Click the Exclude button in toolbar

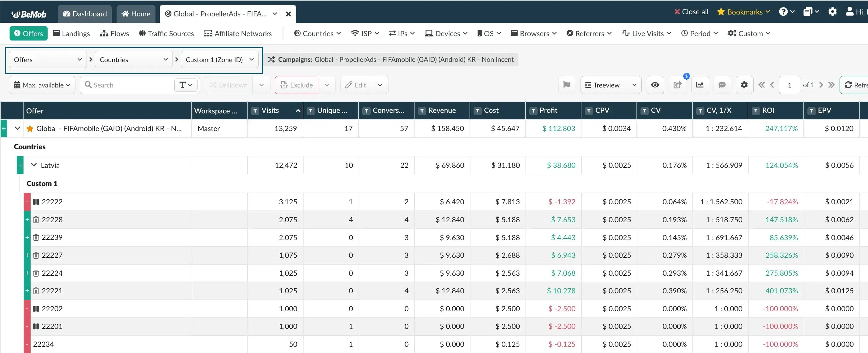click(296, 85)
